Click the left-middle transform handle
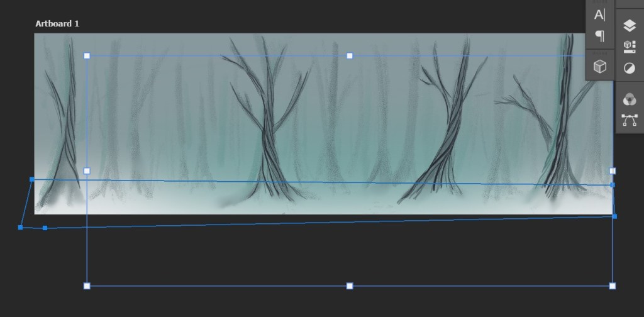This screenshot has width=644, height=317. coord(87,171)
